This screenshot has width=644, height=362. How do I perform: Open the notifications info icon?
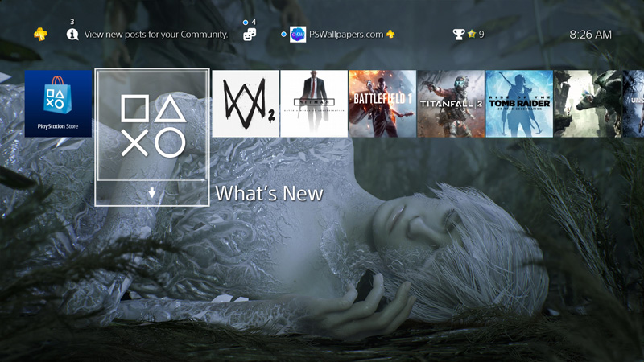point(72,35)
